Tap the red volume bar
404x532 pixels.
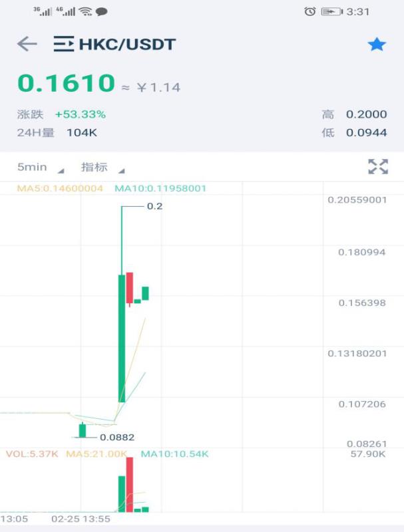[x=130, y=485]
